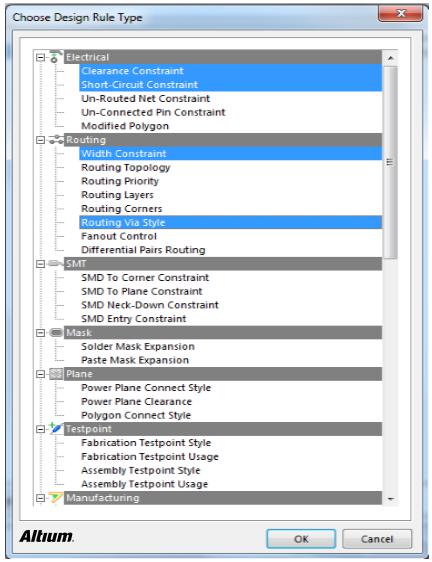432x562 pixels.
Task: Select Differential Pairs Routing rule
Action: [x=143, y=250]
